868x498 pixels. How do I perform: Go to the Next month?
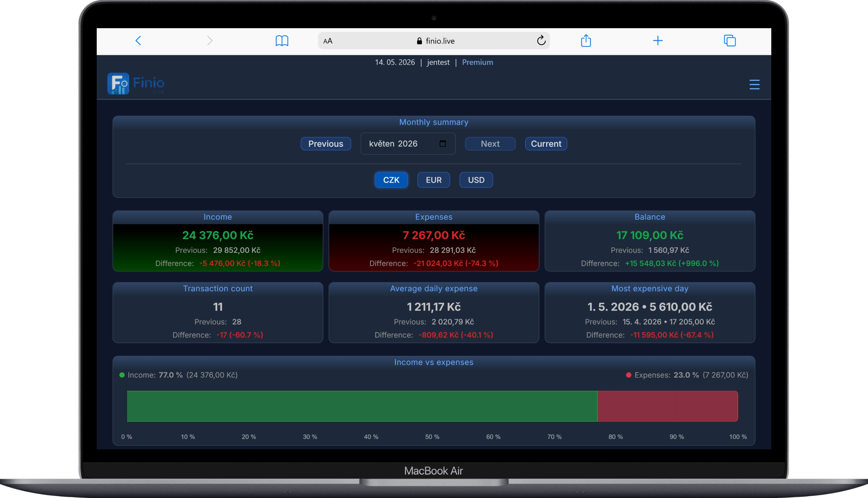click(490, 144)
